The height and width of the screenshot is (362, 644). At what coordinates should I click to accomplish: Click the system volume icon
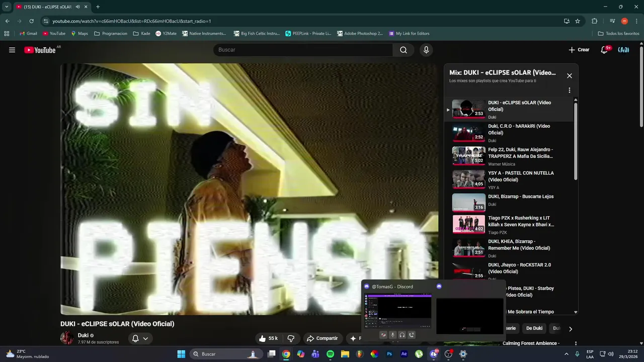coord(610,354)
